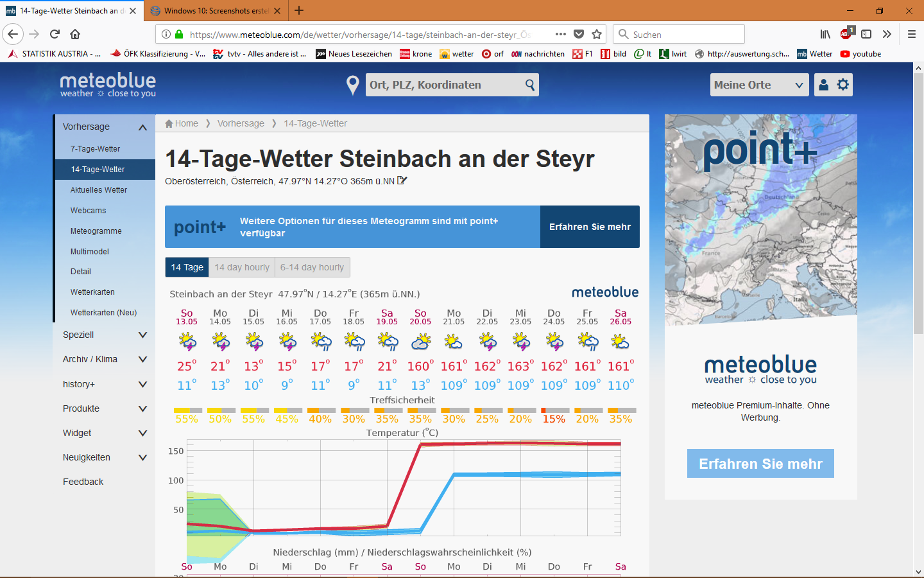
Task: Expand the Speziell sidebar section
Action: tap(142, 335)
